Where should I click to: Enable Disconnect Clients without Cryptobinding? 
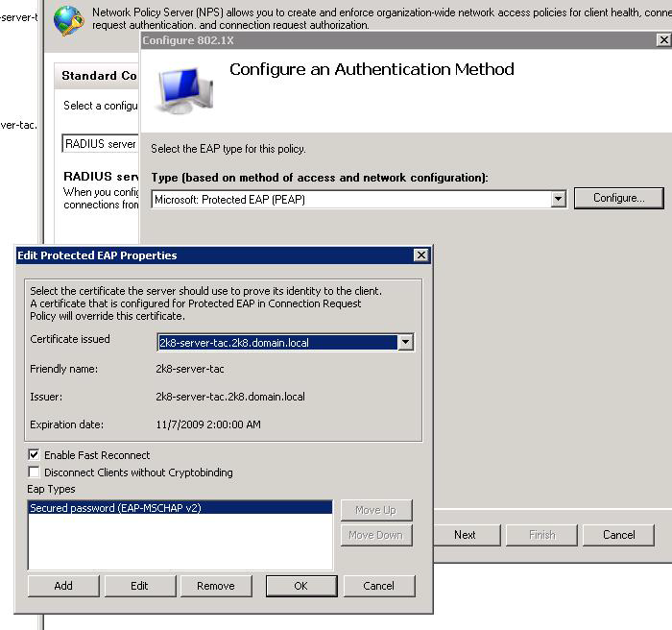pos(34,472)
